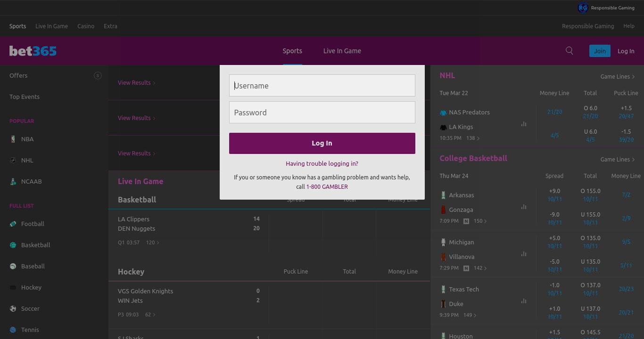This screenshot has width=644, height=339.
Task: Select Over 155.0 total for Arkansas game
Action: click(x=590, y=195)
